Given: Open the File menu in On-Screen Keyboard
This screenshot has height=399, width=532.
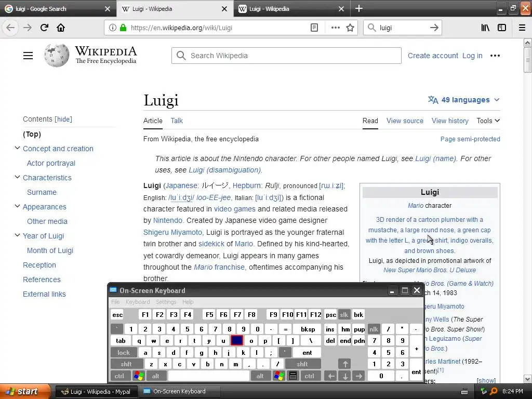Looking at the screenshot, I should (115, 302).
